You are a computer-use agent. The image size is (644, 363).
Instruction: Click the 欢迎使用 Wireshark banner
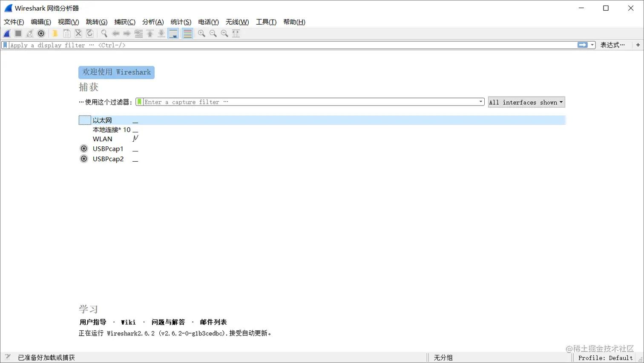pyautogui.click(x=116, y=72)
